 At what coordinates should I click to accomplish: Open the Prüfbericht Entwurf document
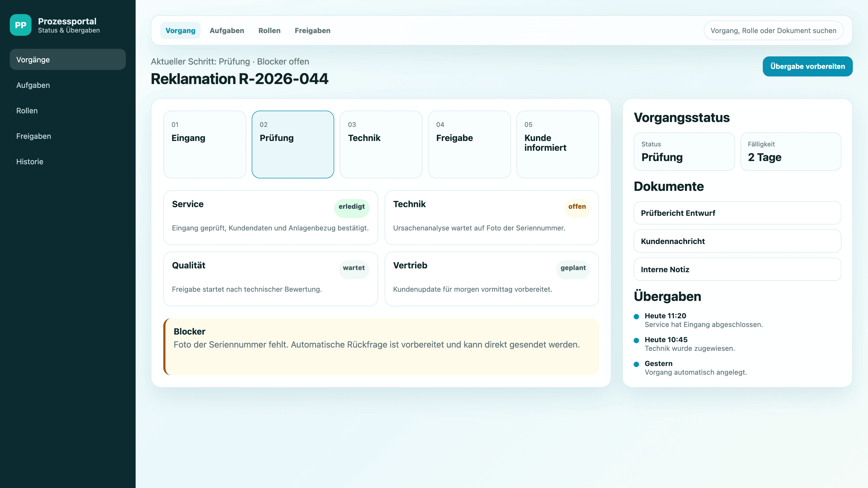(737, 213)
